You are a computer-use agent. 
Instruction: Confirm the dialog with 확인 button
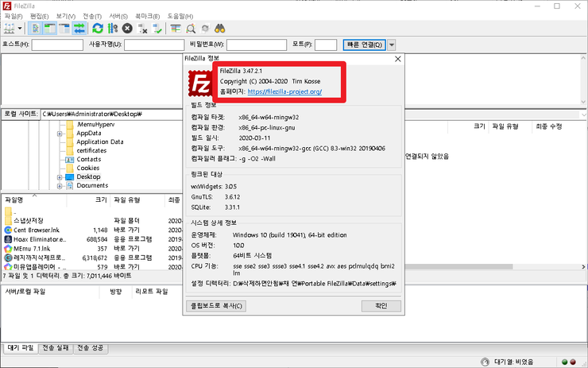click(x=381, y=306)
